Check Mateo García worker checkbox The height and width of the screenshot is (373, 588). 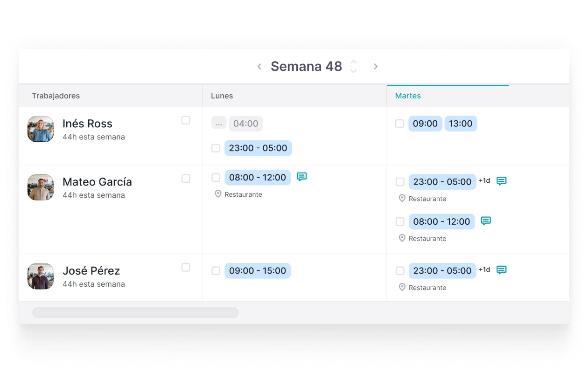(x=186, y=179)
